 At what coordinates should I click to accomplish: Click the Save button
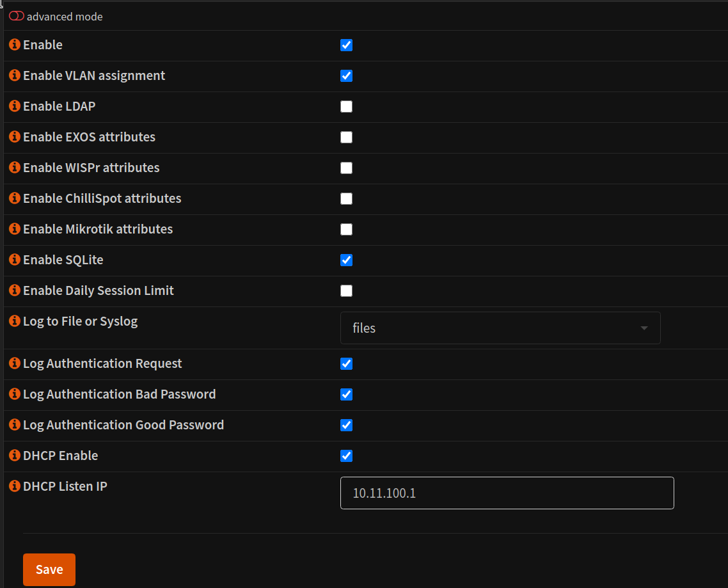pyautogui.click(x=49, y=569)
